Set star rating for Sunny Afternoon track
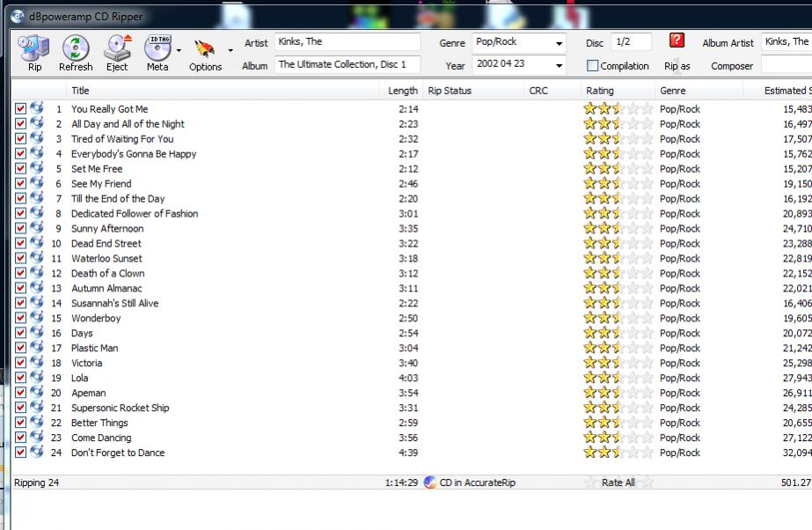 (x=618, y=229)
